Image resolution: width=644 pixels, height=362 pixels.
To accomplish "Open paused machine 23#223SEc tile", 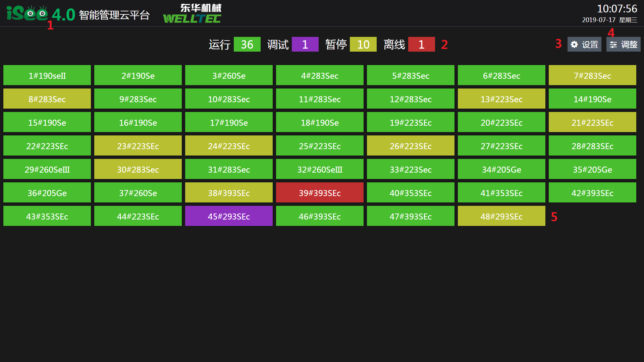I will coord(138,146).
